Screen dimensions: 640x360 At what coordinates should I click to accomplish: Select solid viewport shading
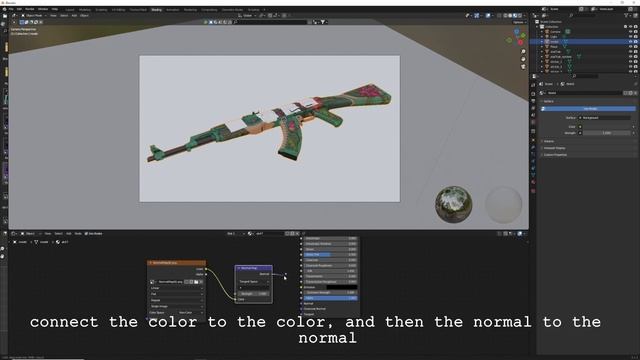(x=510, y=16)
